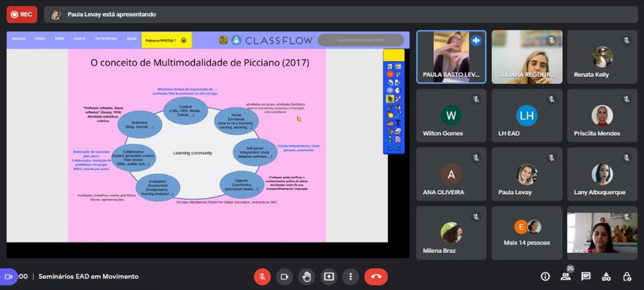Close the Palestra PPGTEG tab
This screenshot has width=644, height=290.
[x=184, y=40]
